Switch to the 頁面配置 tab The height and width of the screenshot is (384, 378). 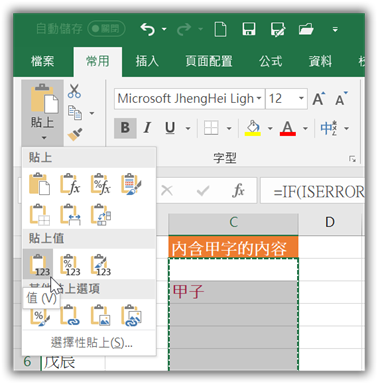[x=209, y=61]
